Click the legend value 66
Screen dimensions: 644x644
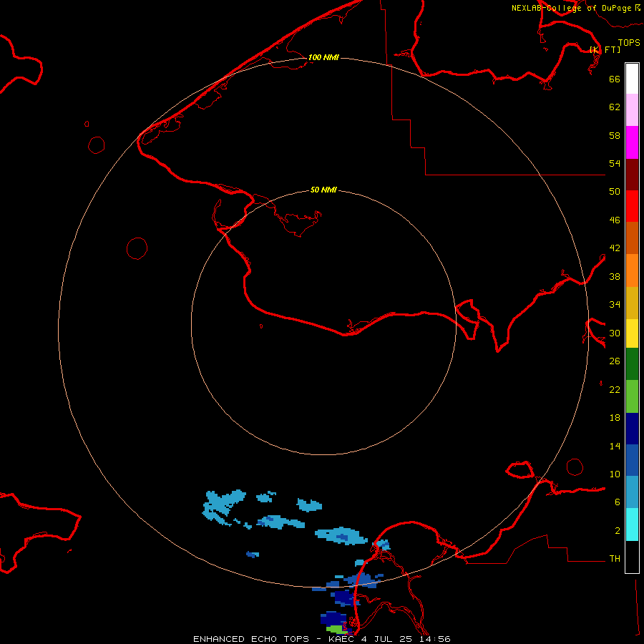tap(615, 79)
